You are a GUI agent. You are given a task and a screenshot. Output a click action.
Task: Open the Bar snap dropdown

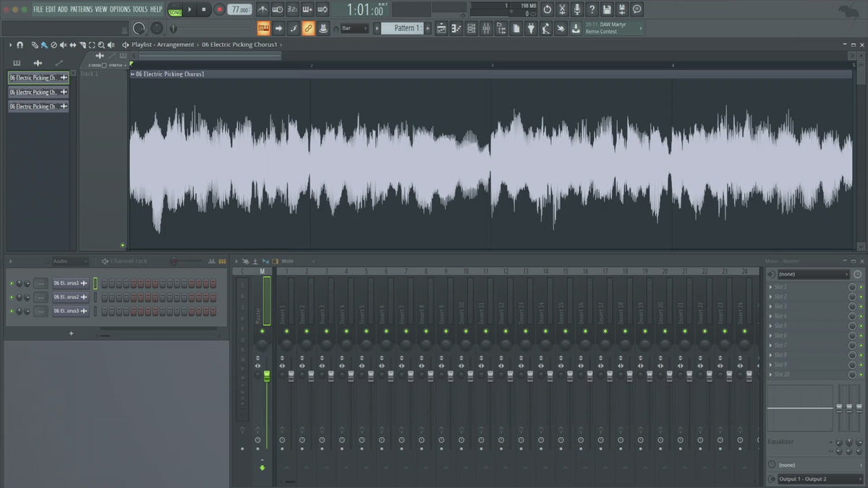click(354, 28)
